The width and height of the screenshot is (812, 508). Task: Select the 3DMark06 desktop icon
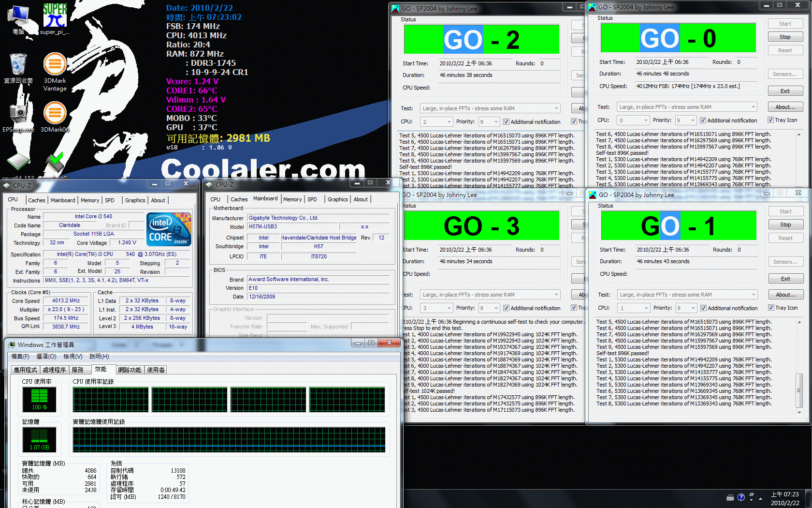tap(55, 117)
